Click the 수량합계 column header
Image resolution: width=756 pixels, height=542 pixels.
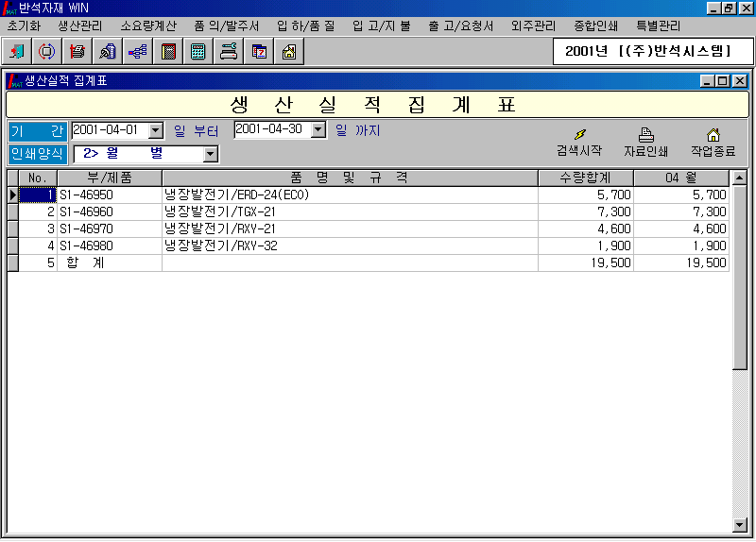pyautogui.click(x=585, y=178)
